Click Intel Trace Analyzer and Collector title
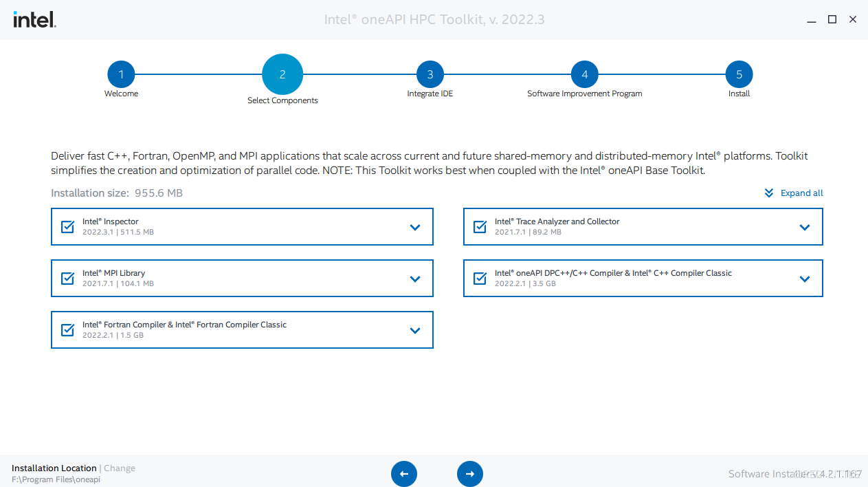This screenshot has width=868, height=487. point(557,221)
